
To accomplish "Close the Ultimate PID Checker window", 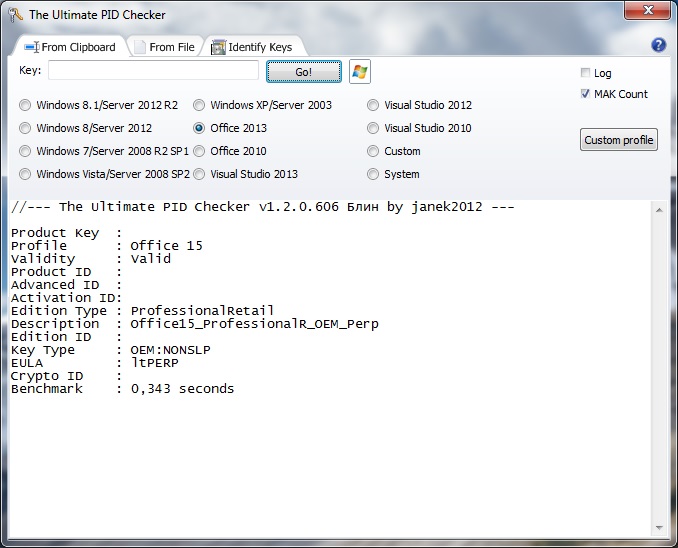I will [647, 10].
